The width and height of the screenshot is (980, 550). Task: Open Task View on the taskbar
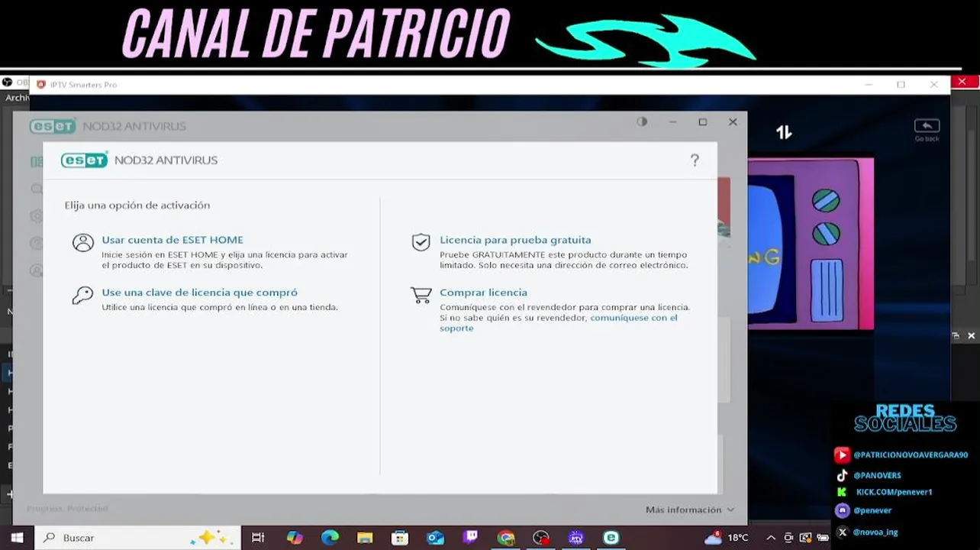[258, 538]
